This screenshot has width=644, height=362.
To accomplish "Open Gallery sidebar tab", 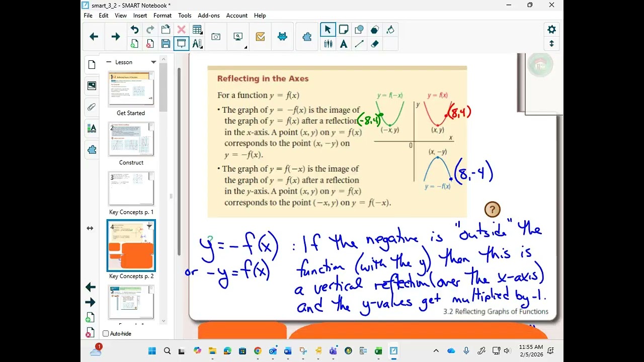I will (x=92, y=86).
